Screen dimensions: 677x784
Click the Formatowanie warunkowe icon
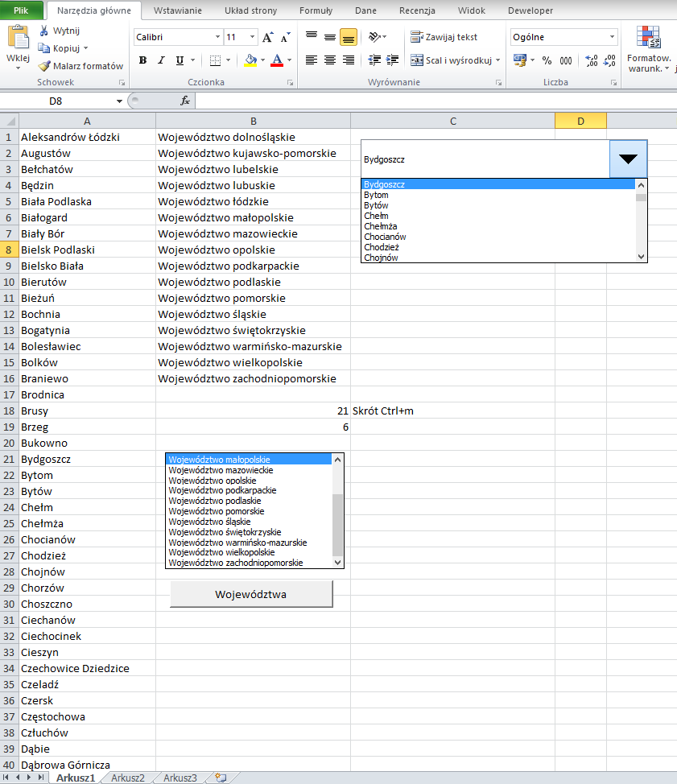(648, 39)
